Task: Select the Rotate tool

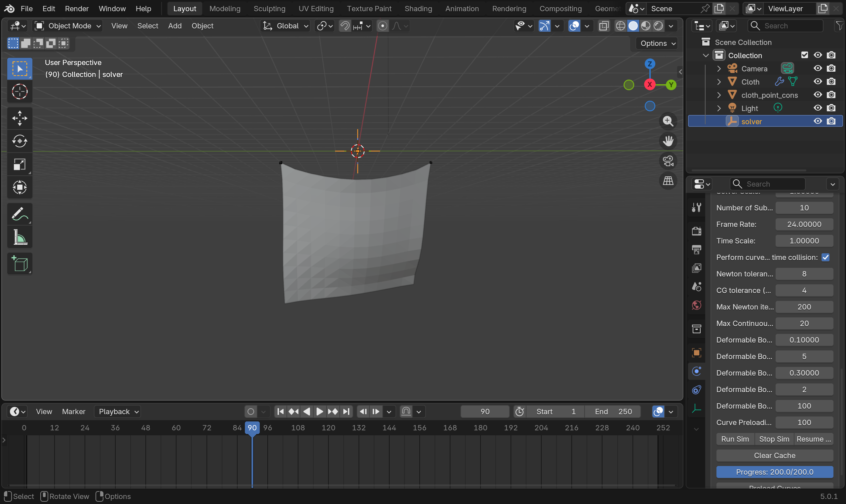Action: pos(20,141)
